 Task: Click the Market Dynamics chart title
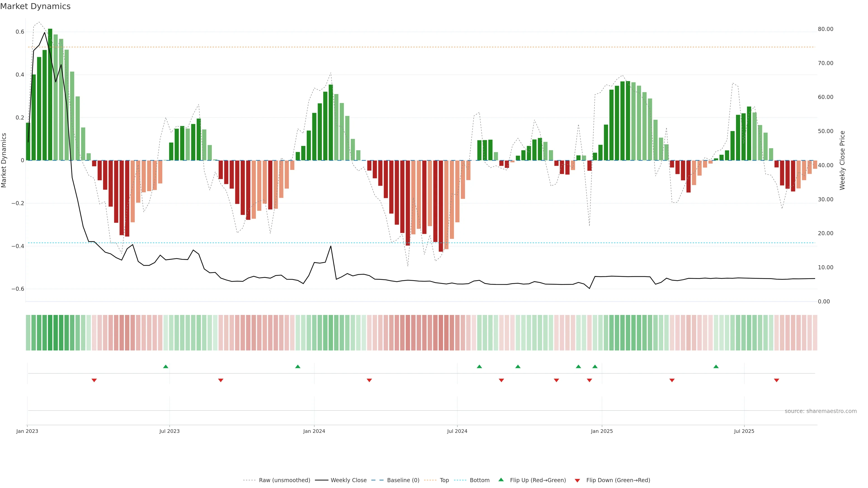pyautogui.click(x=35, y=6)
